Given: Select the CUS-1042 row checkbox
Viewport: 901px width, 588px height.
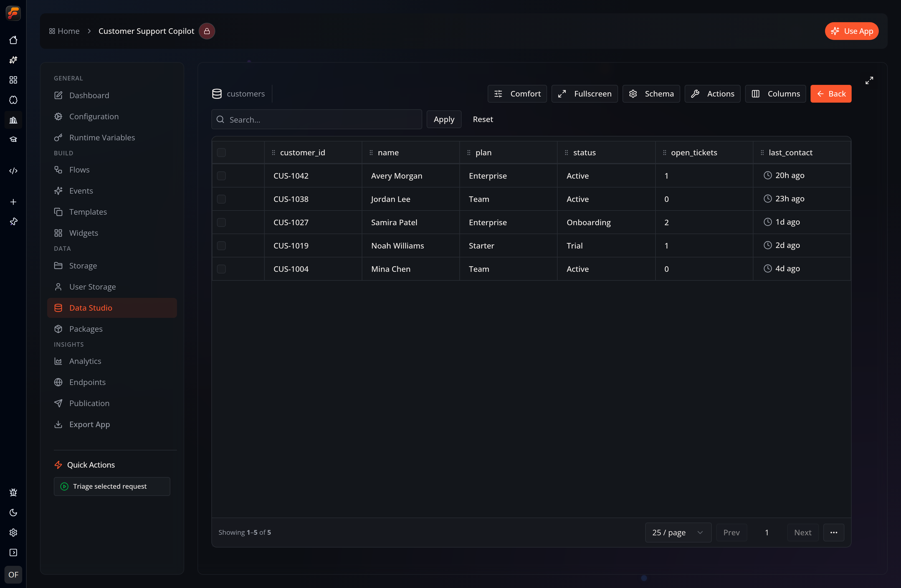Looking at the screenshot, I should tap(221, 176).
